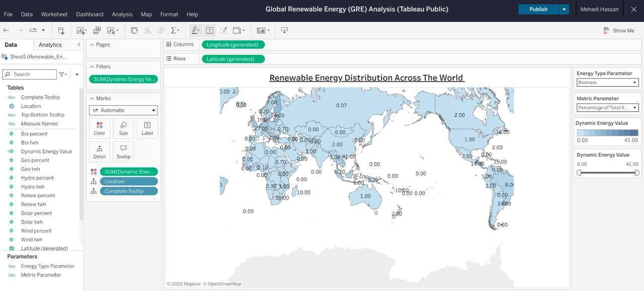Click the Duplicate sheet toolbar icon

(x=97, y=31)
